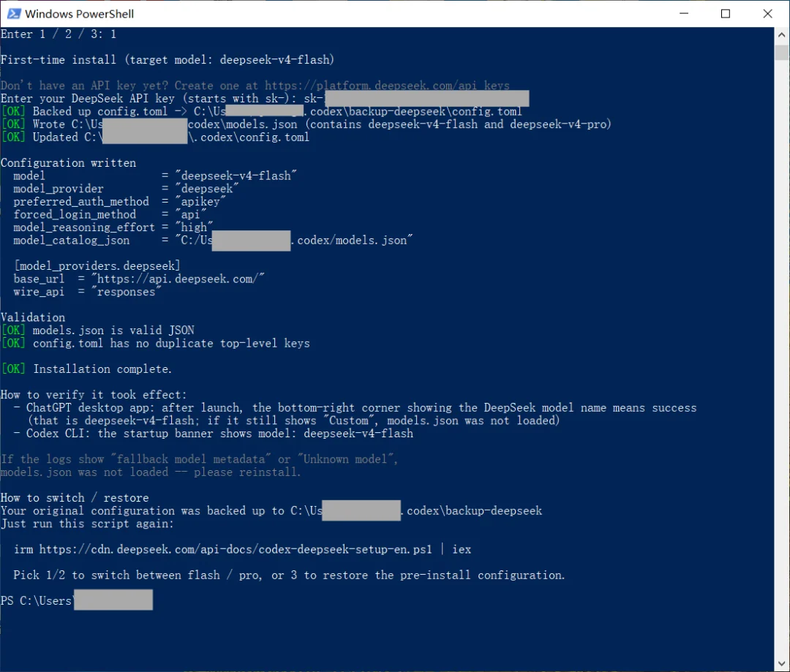Click 'Your original configuration was backed up' line

(x=271, y=511)
